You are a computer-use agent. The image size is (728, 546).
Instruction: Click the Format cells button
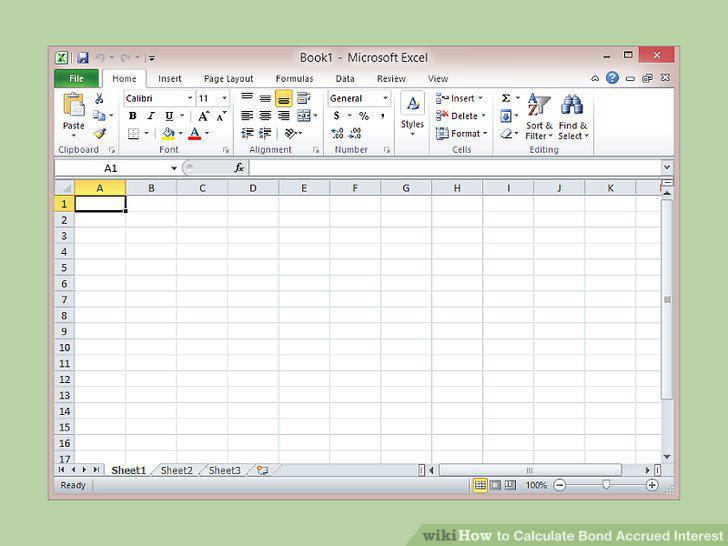click(462, 134)
